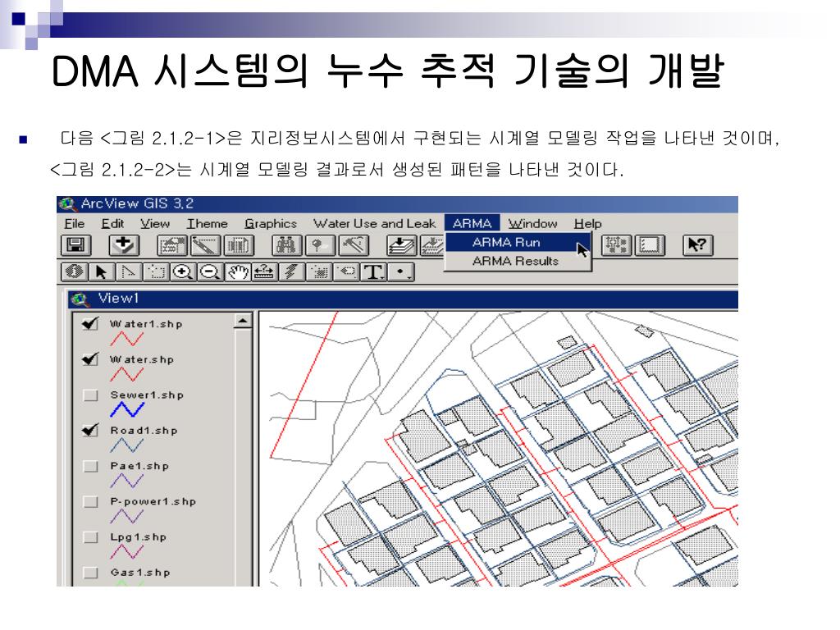Open the Draw Point tool dropdown
Viewport: 840px width, 630px height.
click(x=401, y=272)
